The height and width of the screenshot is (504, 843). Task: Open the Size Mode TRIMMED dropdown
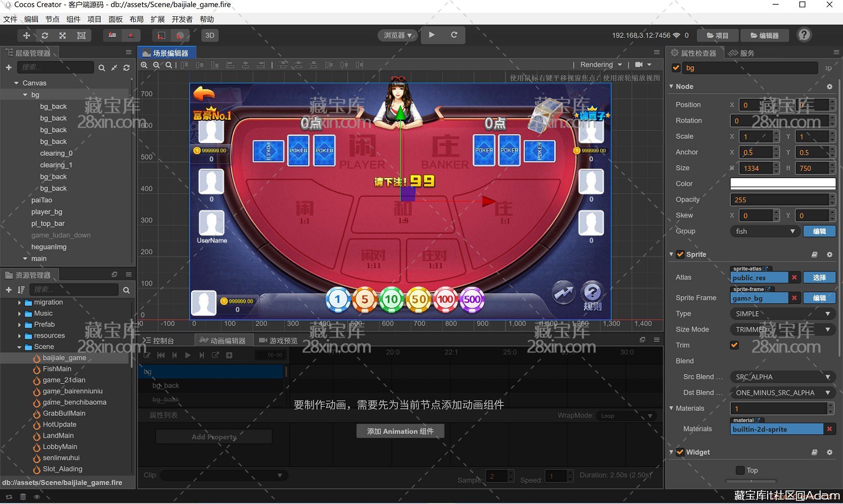782,329
